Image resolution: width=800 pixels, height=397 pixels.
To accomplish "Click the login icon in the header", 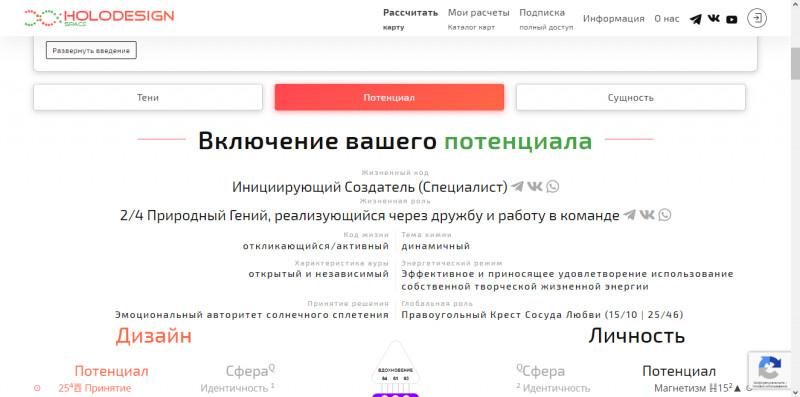I will pos(757,18).
